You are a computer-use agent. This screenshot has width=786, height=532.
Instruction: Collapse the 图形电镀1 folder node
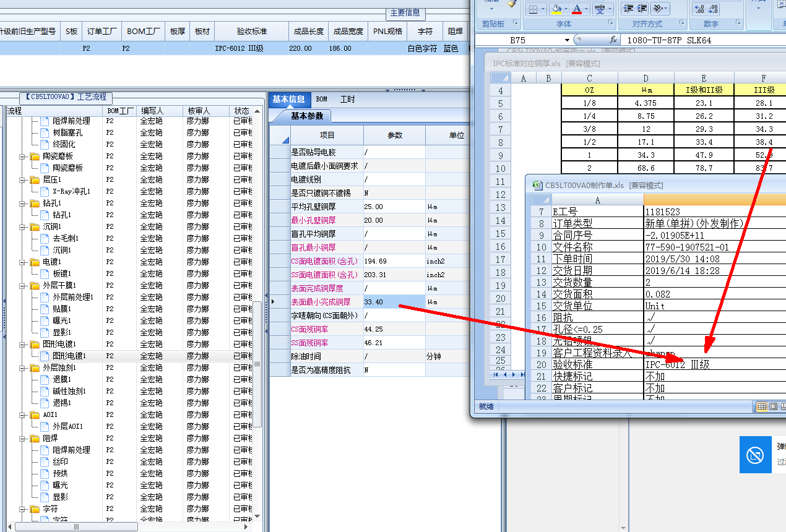(x=22, y=344)
